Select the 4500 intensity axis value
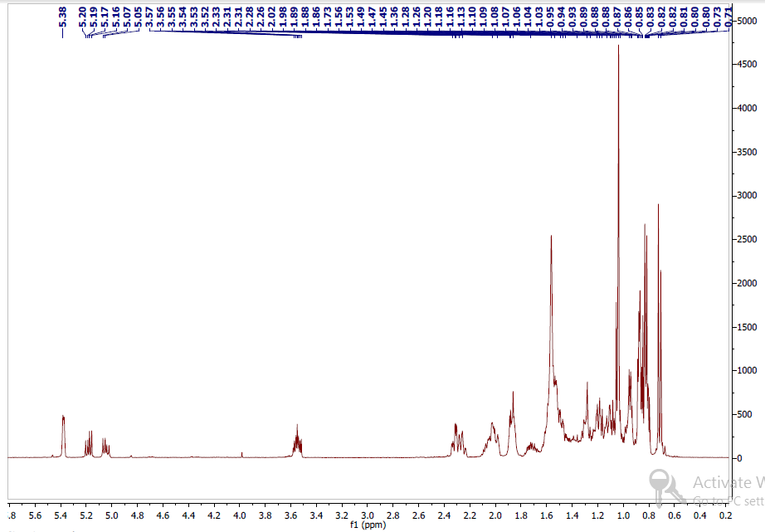The width and height of the screenshot is (765, 532). point(748,64)
